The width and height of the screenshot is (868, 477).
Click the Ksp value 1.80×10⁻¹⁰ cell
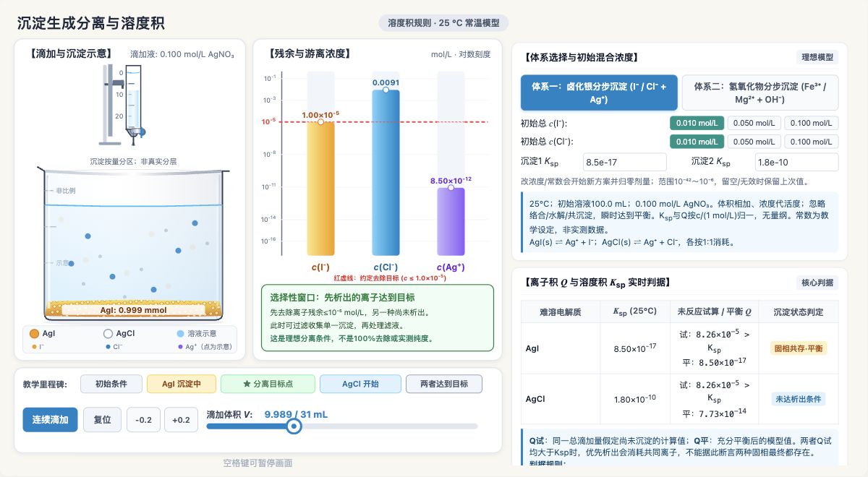point(634,399)
